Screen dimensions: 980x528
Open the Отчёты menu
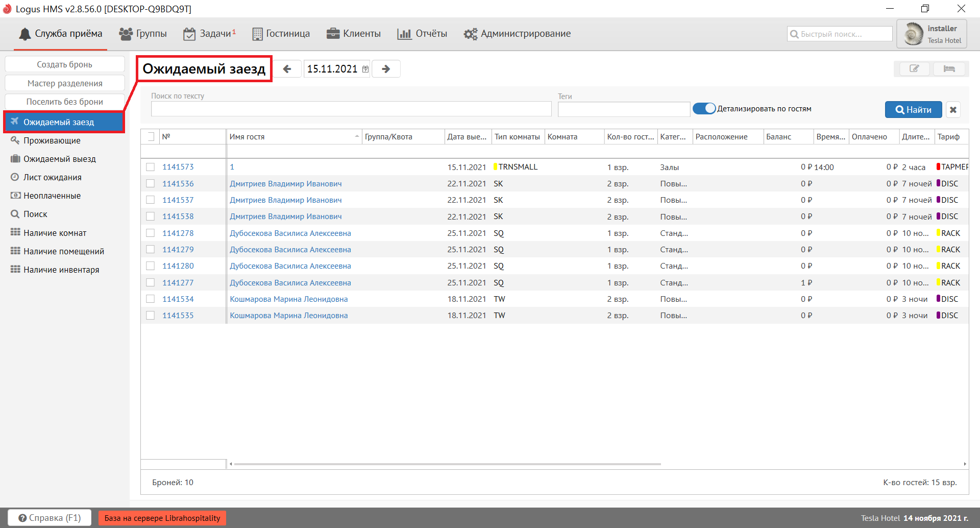(422, 34)
